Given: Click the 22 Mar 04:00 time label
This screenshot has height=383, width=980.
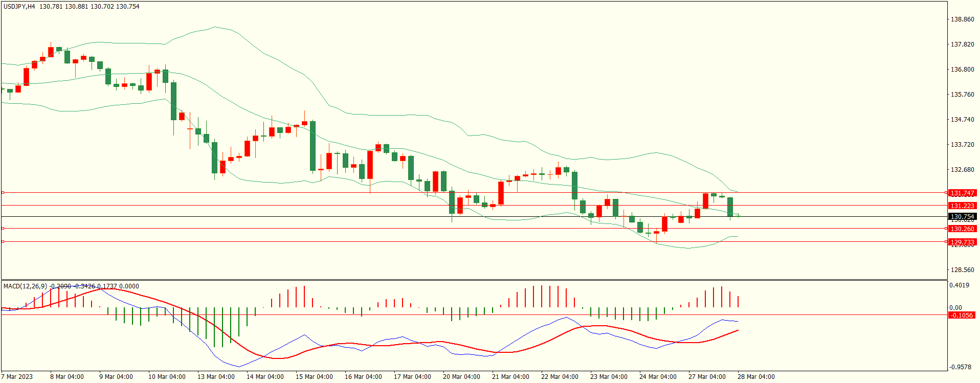Looking at the screenshot, I should (x=560, y=377).
